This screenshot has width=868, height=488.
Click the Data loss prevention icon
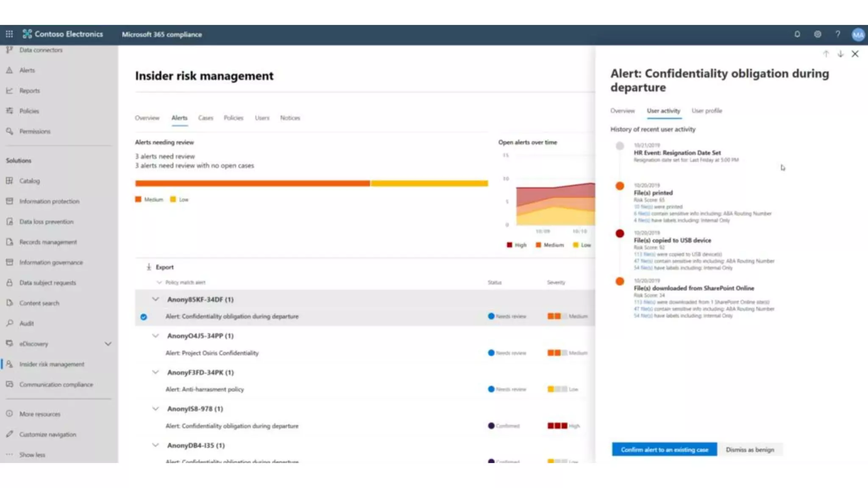point(10,222)
